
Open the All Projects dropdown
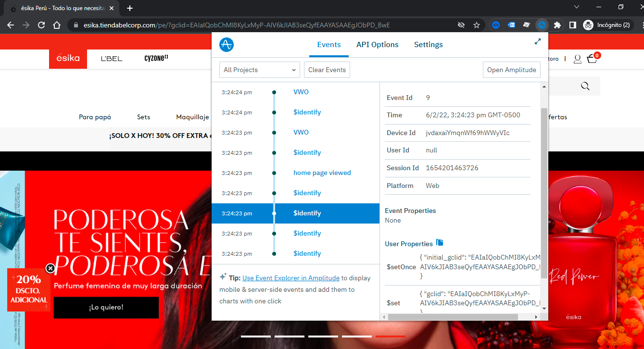click(260, 70)
